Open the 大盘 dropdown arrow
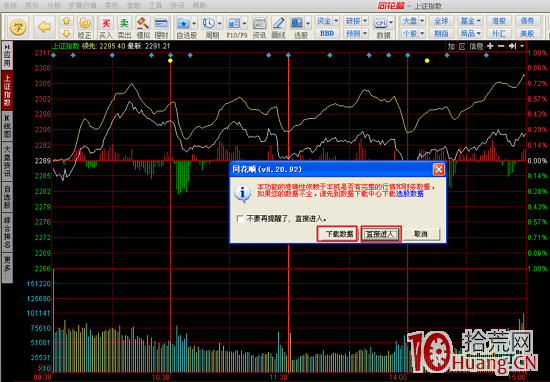The height and width of the screenshot is (382, 550). pos(422,21)
